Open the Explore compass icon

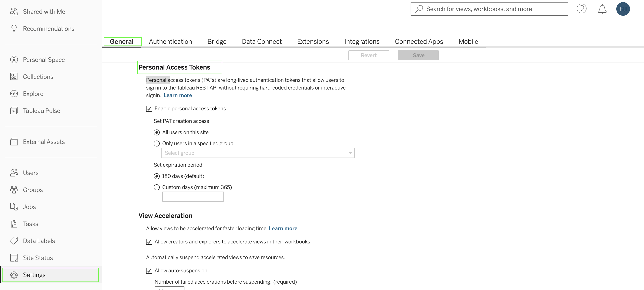tap(14, 94)
